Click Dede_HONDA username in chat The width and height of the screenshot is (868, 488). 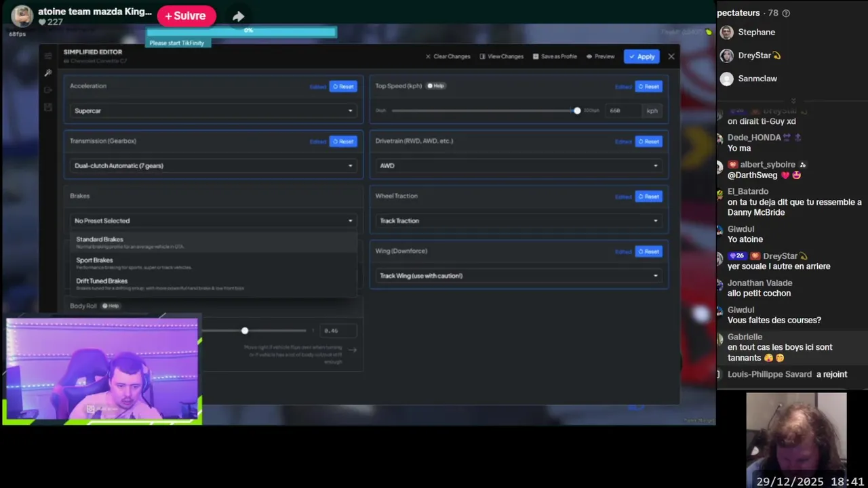click(x=754, y=138)
